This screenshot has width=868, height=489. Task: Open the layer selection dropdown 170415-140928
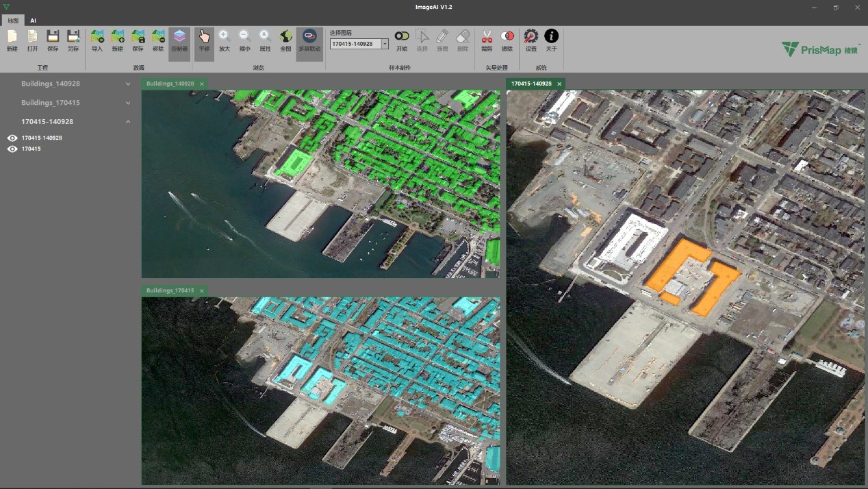point(385,44)
